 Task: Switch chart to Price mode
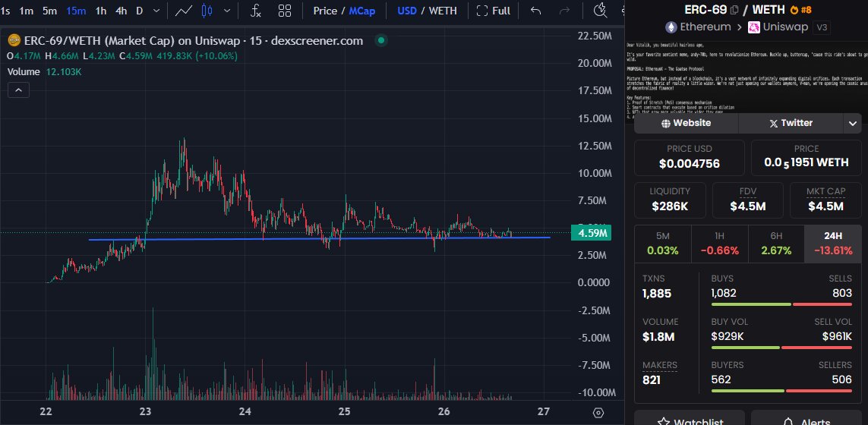click(325, 11)
